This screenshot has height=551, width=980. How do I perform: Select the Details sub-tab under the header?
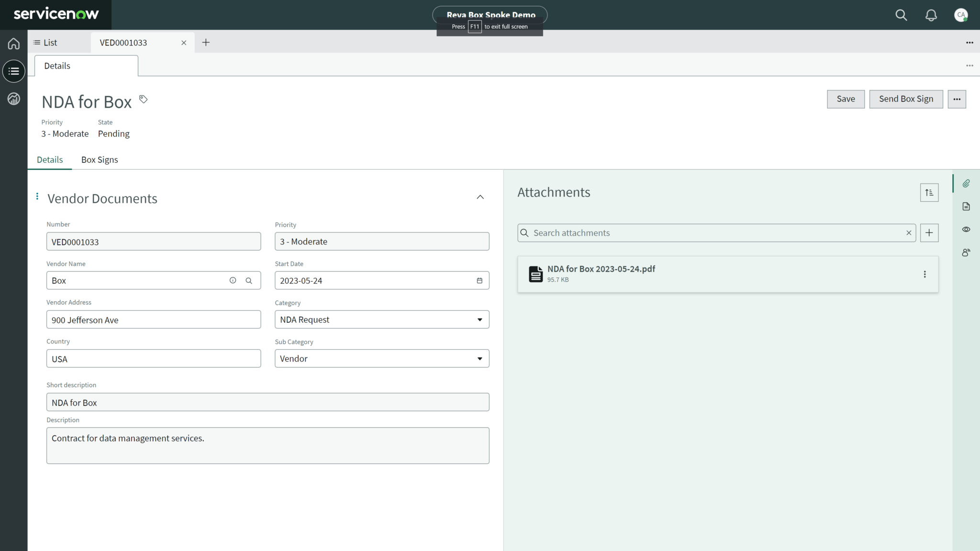coord(50,160)
